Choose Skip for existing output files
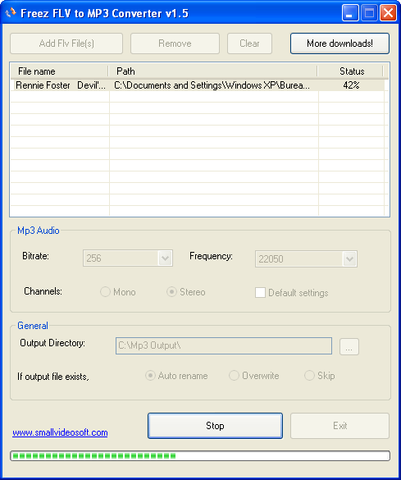Viewport: 401px width, 480px height. pos(309,376)
